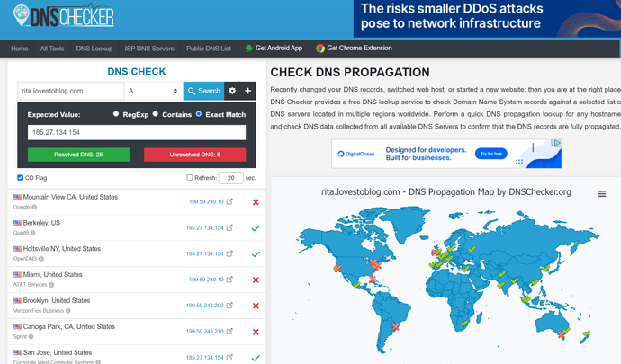Screen dimensions: 621x364
Task: Click the refresh seconds input field
Action: 231,178
